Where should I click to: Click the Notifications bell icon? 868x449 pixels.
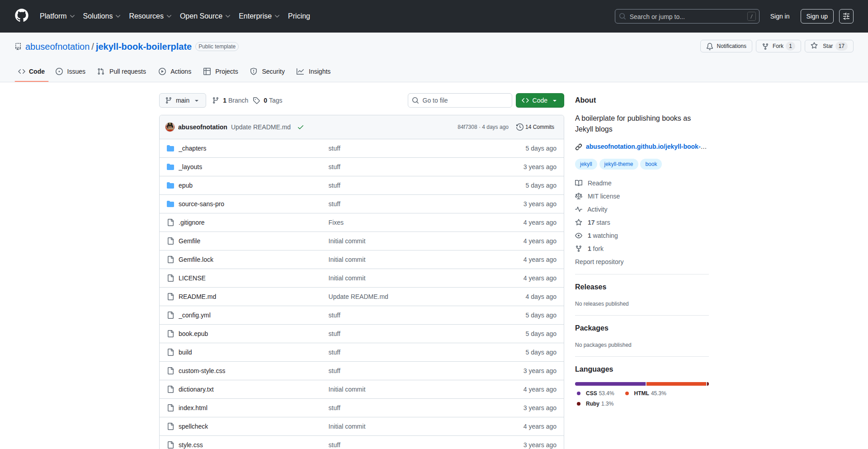(x=710, y=46)
